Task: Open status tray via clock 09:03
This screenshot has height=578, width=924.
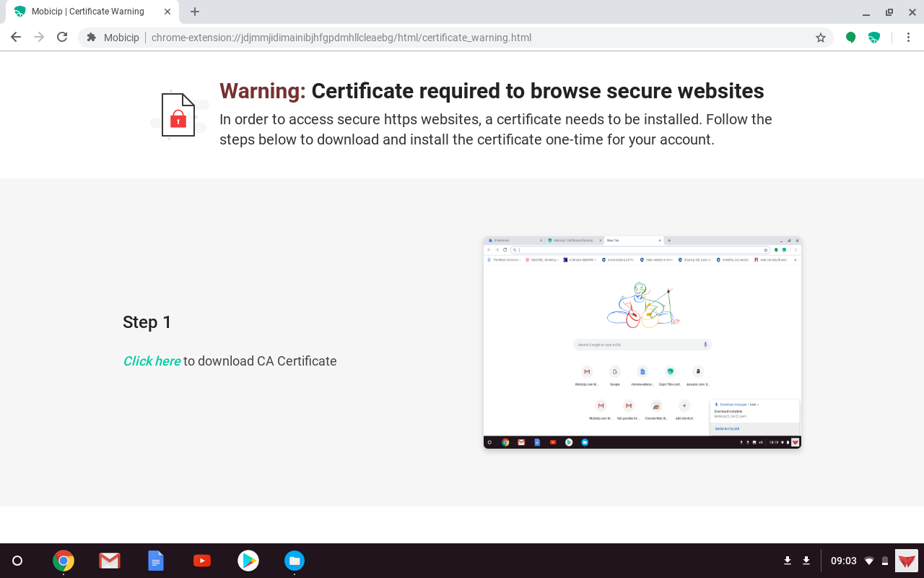Action: pyautogui.click(x=844, y=561)
